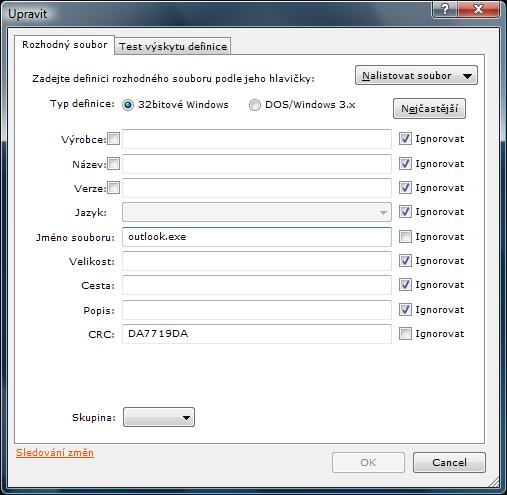Click into the Velikost text field

(x=257, y=261)
